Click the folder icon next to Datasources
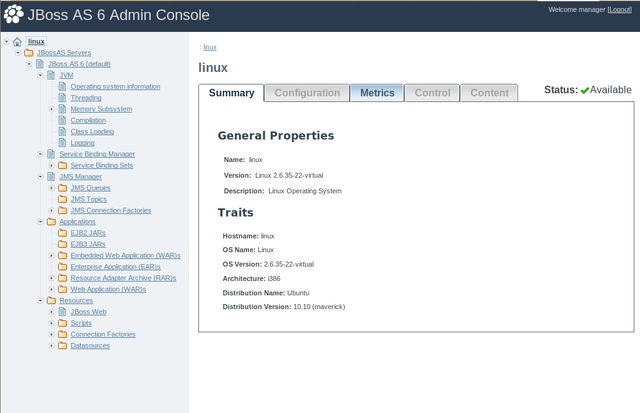Screen dimensions: 640x413 pyautogui.click(x=62, y=346)
